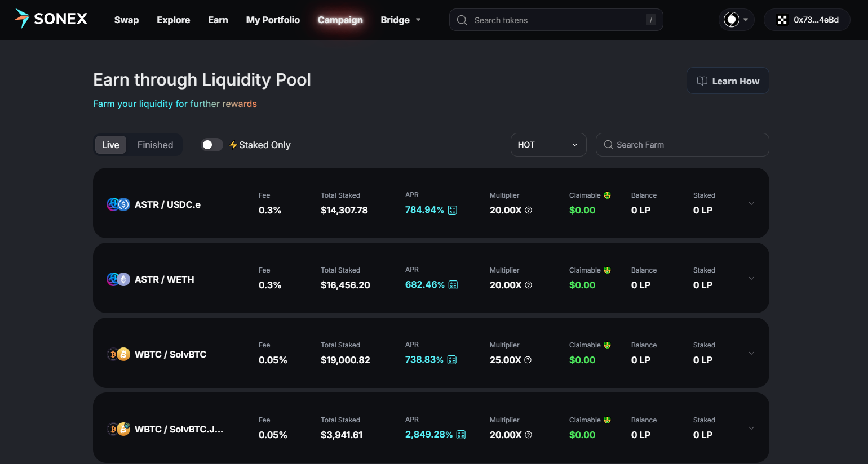The width and height of the screenshot is (868, 464).
Task: Click the magnifier icon in Search Farm
Action: click(609, 145)
